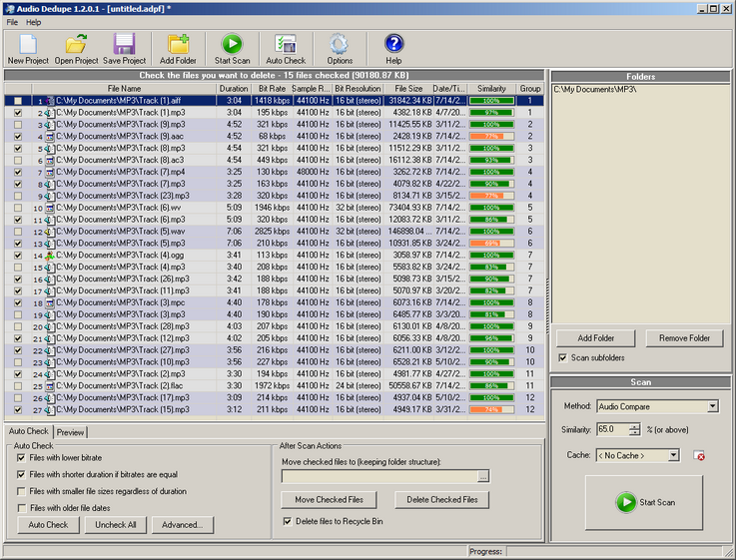736x560 pixels.
Task: Expand the Method dropdown showing Audio Compare
Action: tap(712, 406)
